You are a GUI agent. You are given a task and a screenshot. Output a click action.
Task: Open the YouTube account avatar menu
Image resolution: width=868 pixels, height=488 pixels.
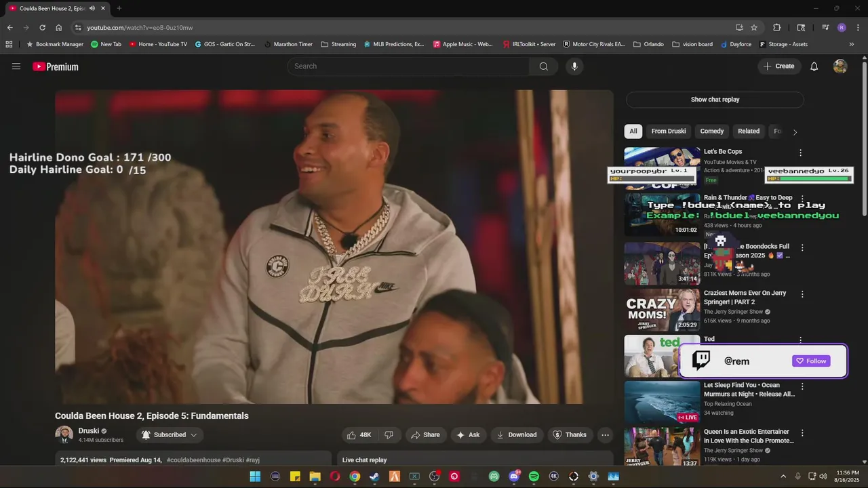click(840, 66)
